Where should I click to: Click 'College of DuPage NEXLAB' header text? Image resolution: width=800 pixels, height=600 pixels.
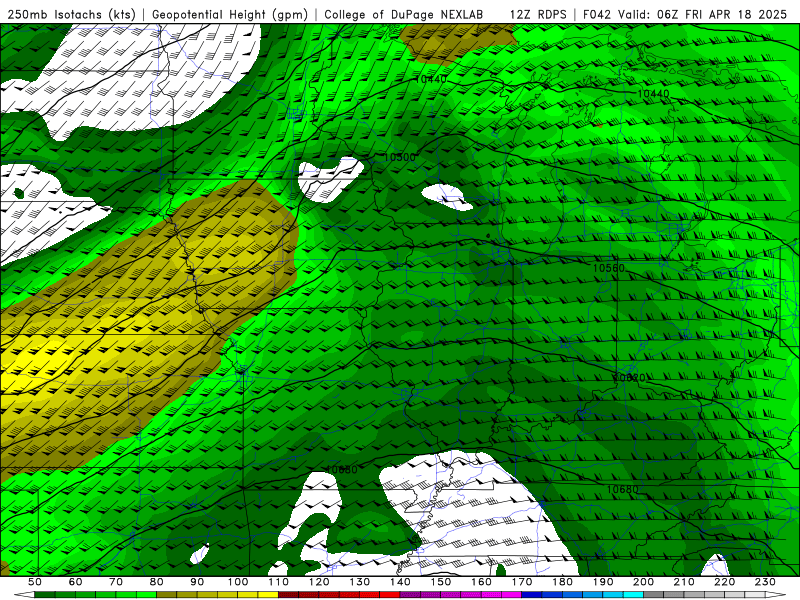pyautogui.click(x=404, y=14)
